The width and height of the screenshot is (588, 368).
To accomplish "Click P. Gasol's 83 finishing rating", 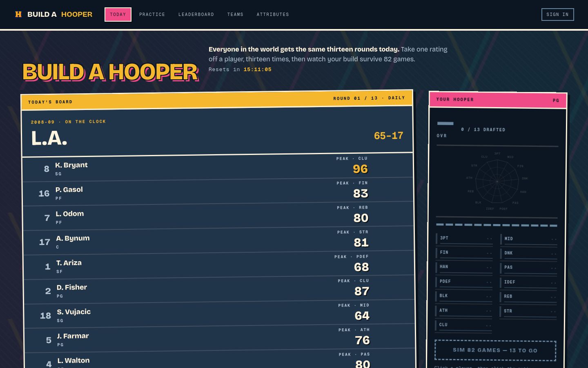I will 361,193.
